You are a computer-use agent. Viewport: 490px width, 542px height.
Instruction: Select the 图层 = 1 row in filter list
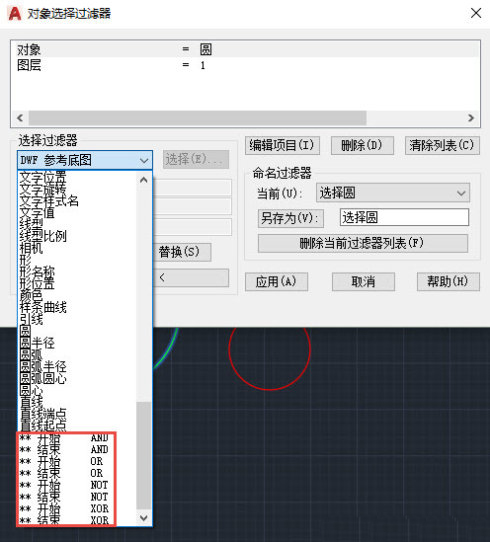[x=245, y=65]
